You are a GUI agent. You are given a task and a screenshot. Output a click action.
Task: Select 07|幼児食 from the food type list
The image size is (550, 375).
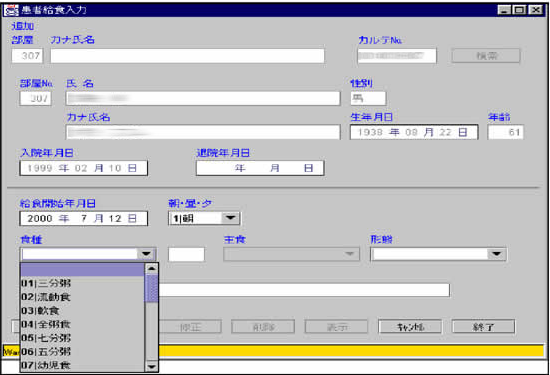click(x=82, y=365)
